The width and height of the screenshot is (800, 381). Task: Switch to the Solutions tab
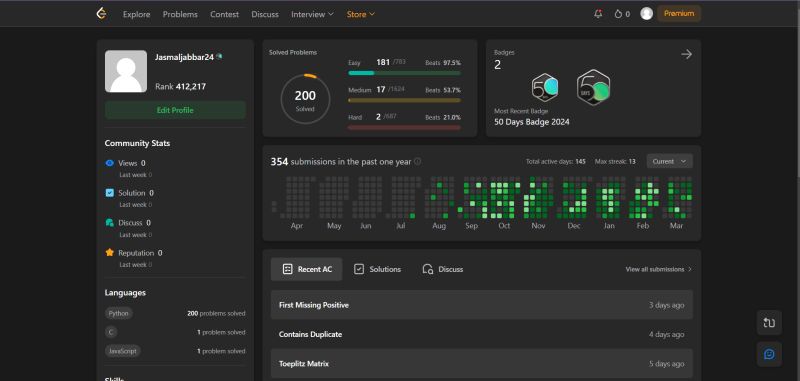378,269
